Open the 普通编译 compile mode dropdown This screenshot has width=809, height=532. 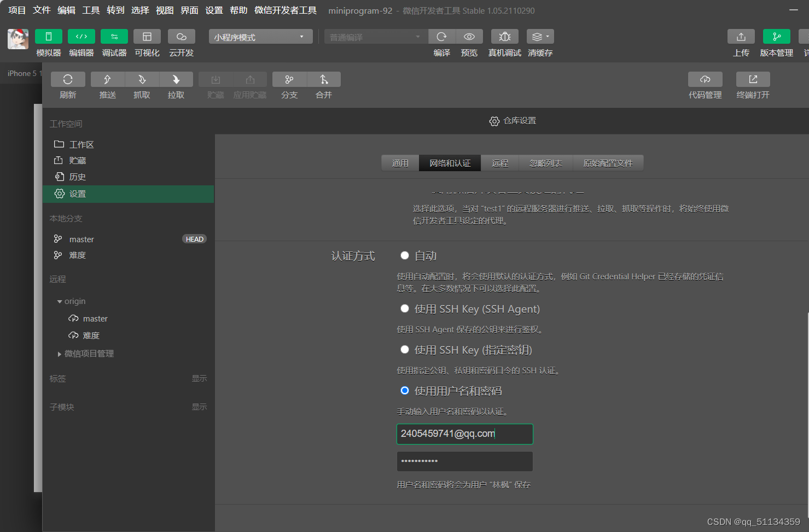point(376,37)
